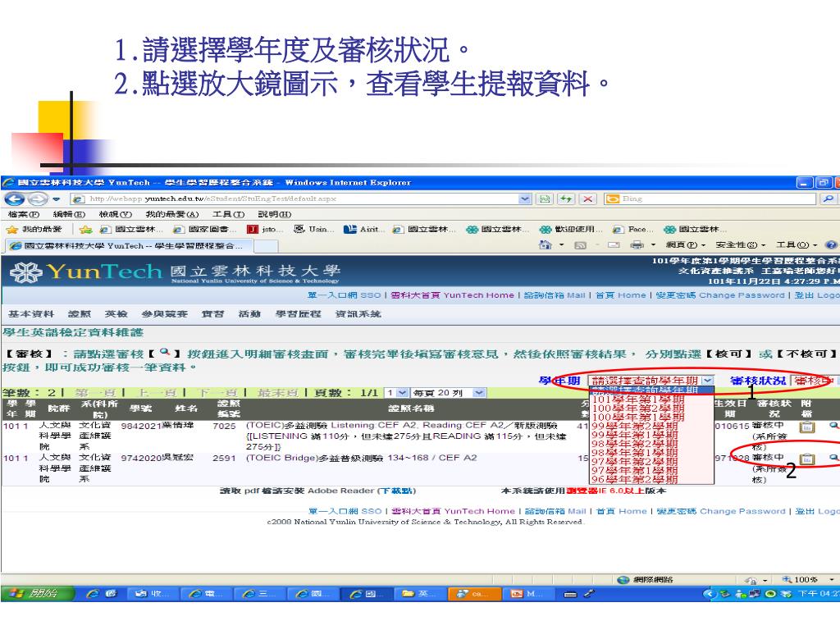Open the 學習歷程 site menu
Screen dimensions: 840x630
tap(298, 314)
